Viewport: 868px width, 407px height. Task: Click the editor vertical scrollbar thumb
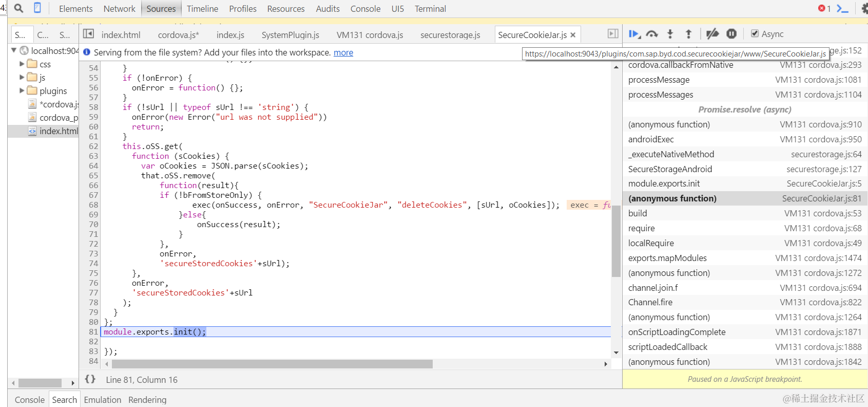pyautogui.click(x=616, y=240)
